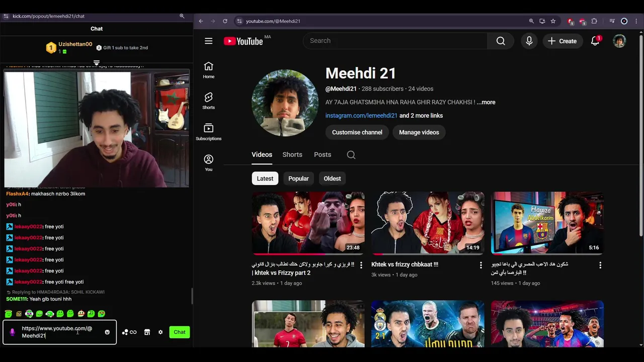Open the YouTube notifications bell
The width and height of the screenshot is (644, 362).
tap(595, 41)
